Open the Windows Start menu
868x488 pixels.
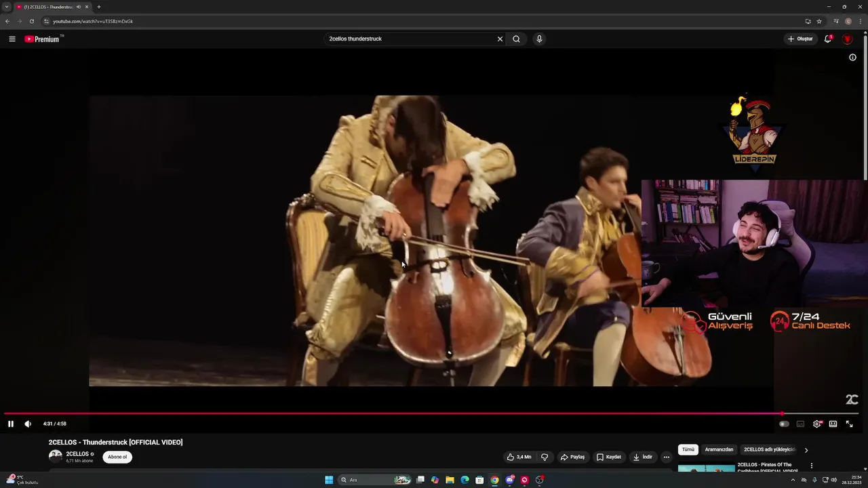coord(329,480)
